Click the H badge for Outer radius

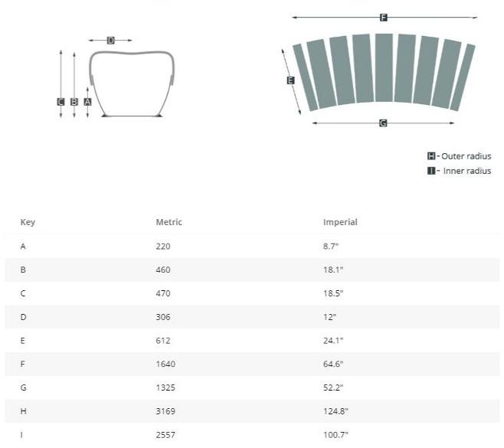(431, 156)
